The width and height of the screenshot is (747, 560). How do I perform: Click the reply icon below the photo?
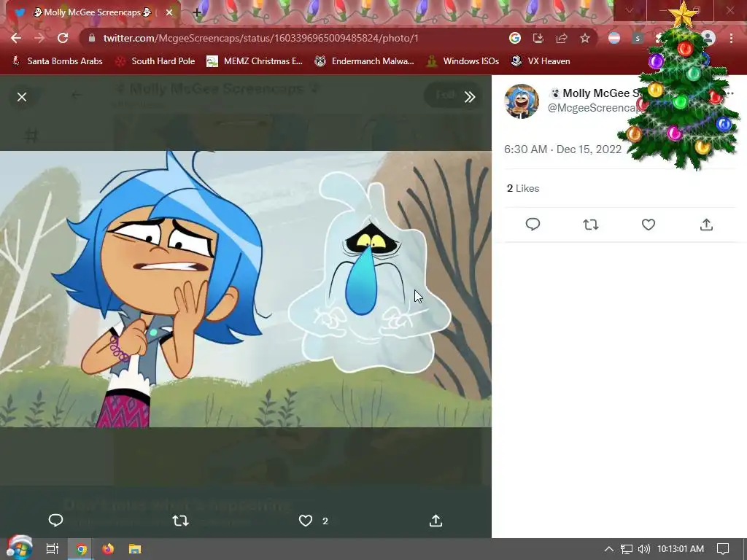(55, 521)
